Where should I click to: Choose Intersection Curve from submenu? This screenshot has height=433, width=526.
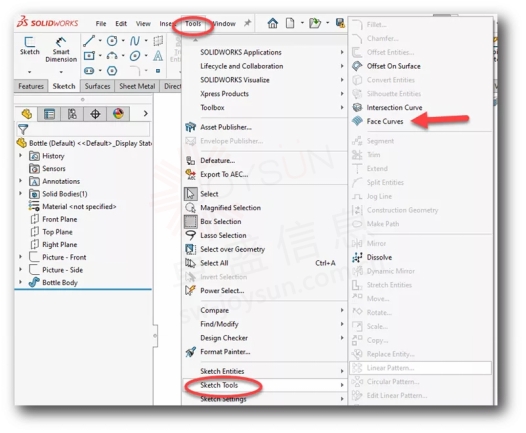pyautogui.click(x=394, y=108)
